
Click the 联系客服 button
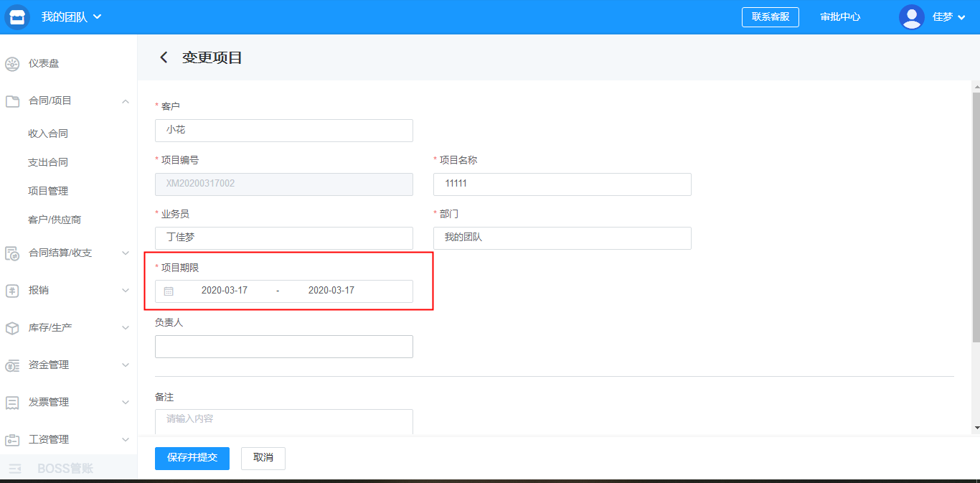[771, 17]
